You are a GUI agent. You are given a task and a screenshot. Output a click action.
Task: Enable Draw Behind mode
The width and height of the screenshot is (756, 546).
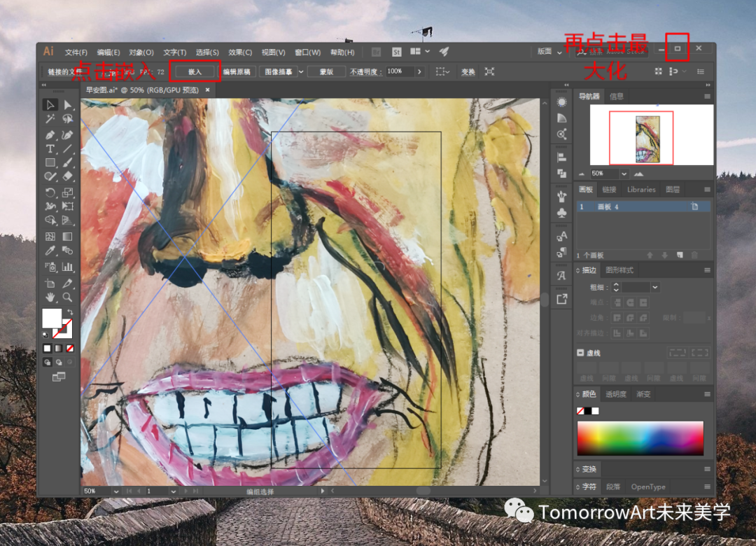[x=58, y=362]
